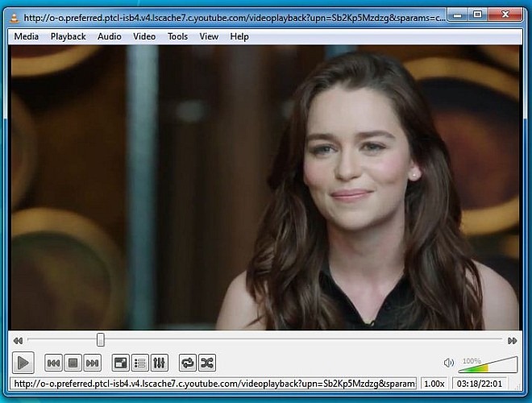This screenshot has height=403, width=532.
Task: Expand the Tools menu
Action: tap(177, 36)
